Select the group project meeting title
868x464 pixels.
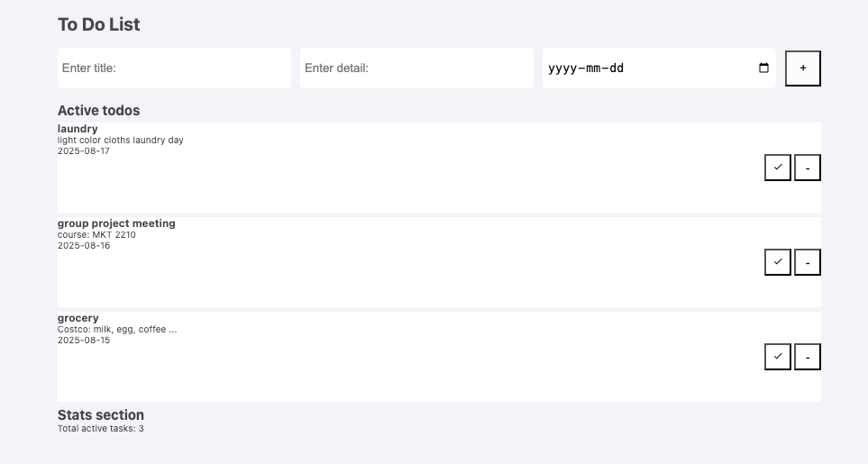116,223
